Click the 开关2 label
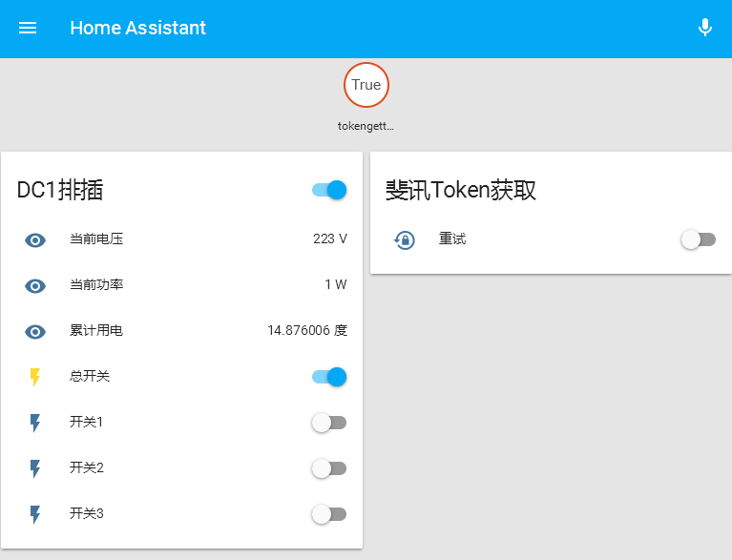This screenshot has width=732, height=560. click(x=86, y=467)
